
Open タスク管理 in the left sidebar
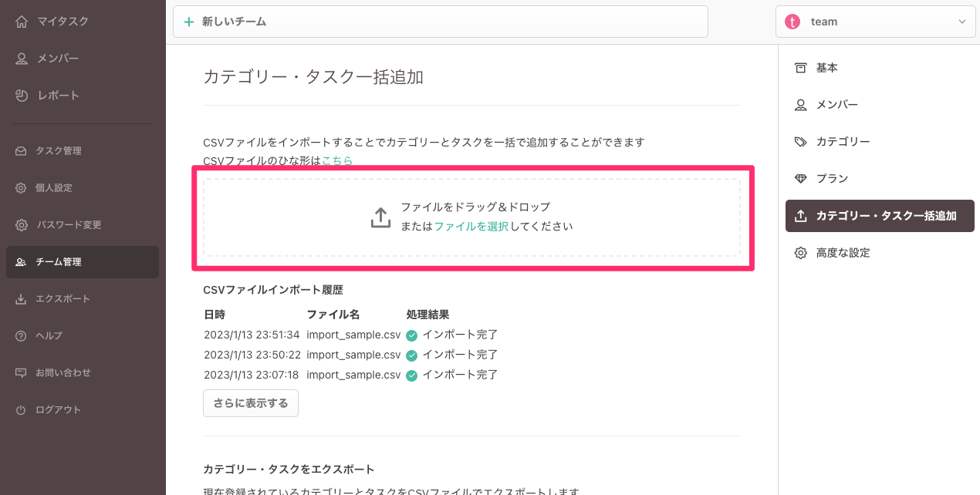point(58,151)
